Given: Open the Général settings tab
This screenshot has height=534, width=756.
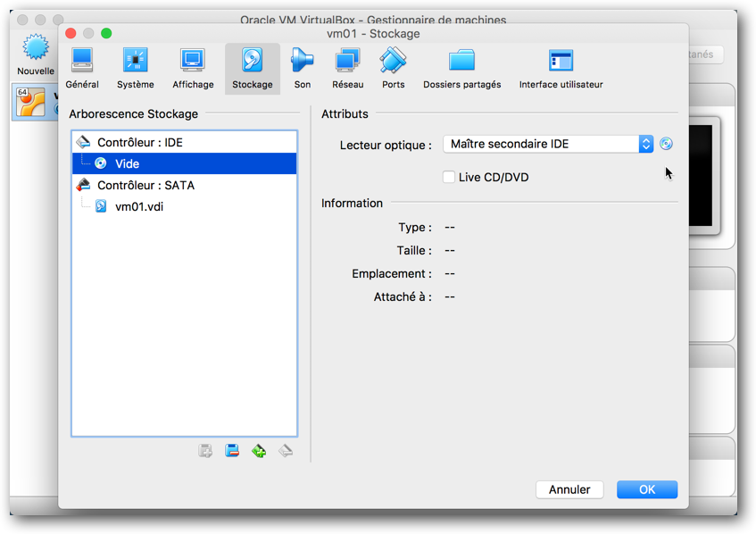Looking at the screenshot, I should pos(82,69).
